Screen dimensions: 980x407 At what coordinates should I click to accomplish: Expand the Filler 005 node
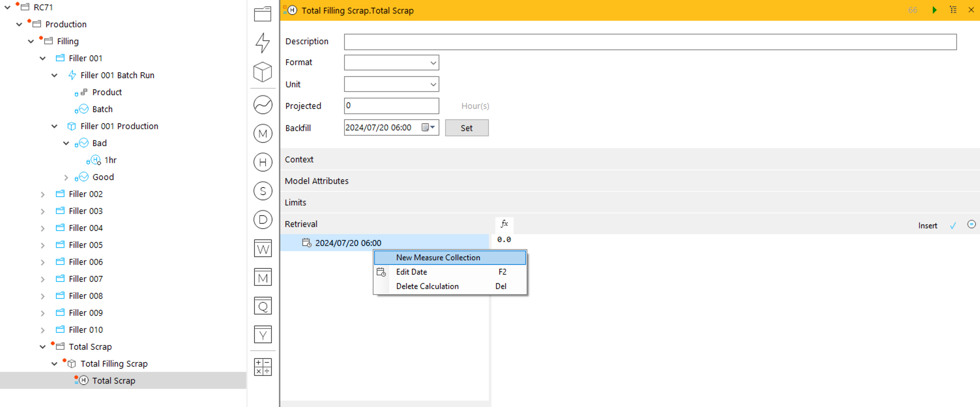point(43,245)
